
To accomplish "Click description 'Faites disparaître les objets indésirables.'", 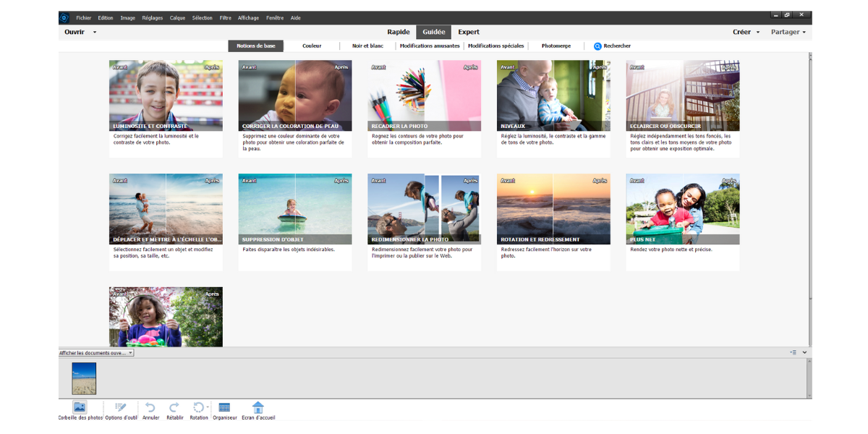I will pyautogui.click(x=289, y=250).
